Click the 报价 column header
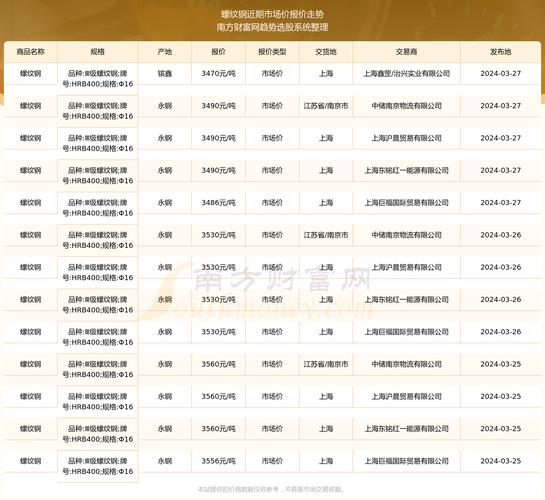 [218, 52]
